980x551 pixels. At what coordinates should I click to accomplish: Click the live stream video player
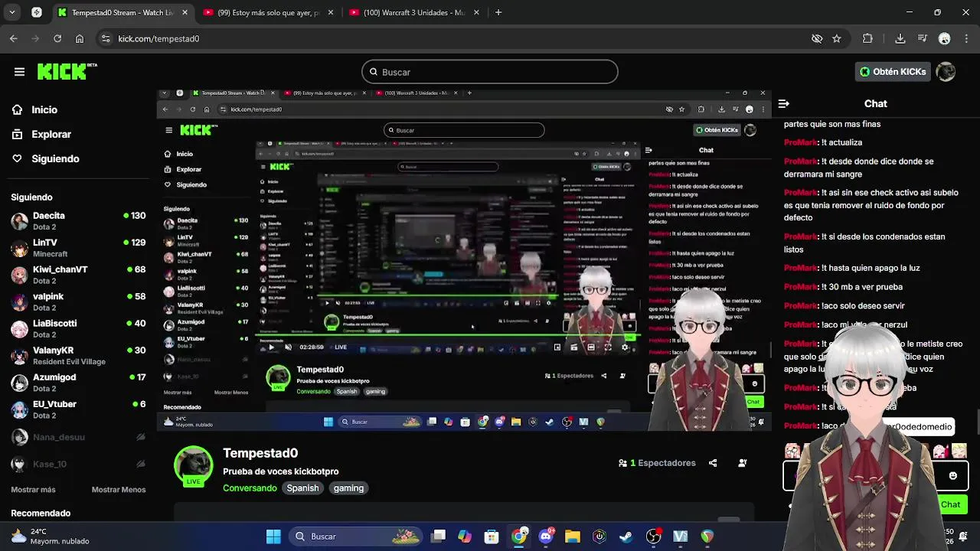point(463,260)
